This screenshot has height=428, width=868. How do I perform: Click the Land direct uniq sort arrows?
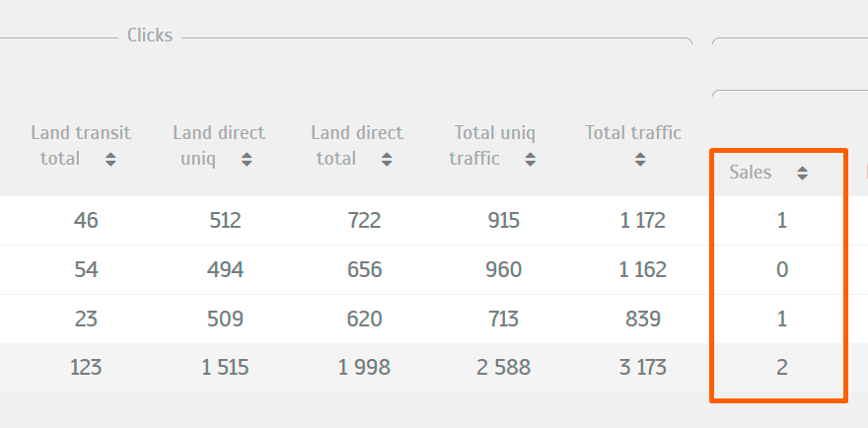coord(247,159)
